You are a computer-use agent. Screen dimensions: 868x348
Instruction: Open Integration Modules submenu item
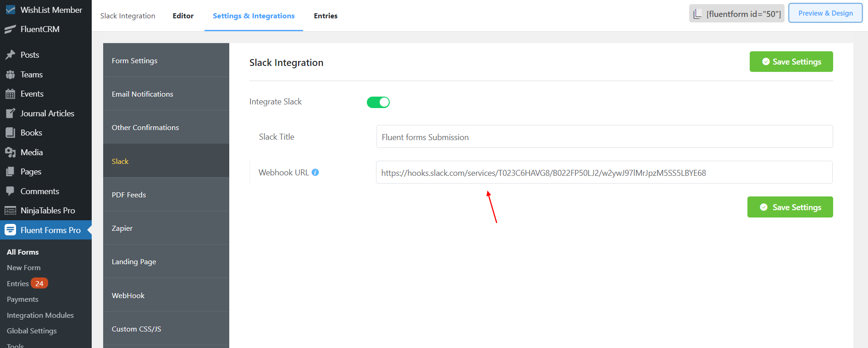pos(40,315)
